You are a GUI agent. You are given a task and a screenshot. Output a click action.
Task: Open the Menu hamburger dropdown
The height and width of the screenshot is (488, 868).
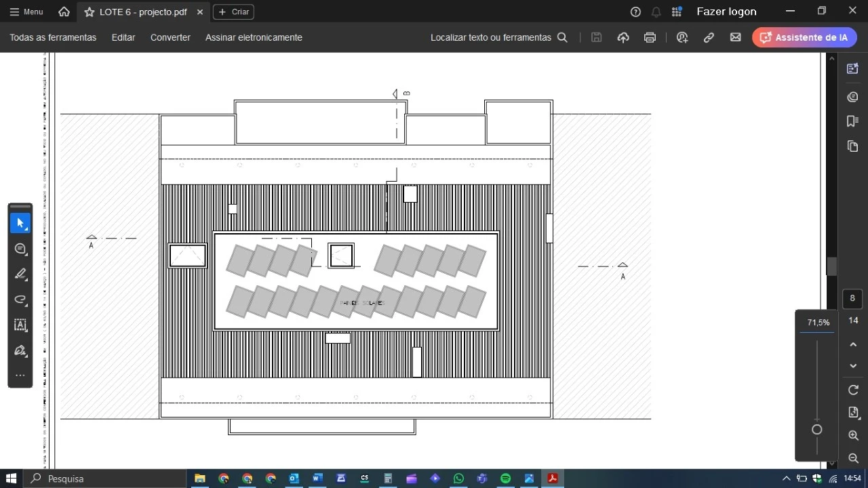[26, 12]
